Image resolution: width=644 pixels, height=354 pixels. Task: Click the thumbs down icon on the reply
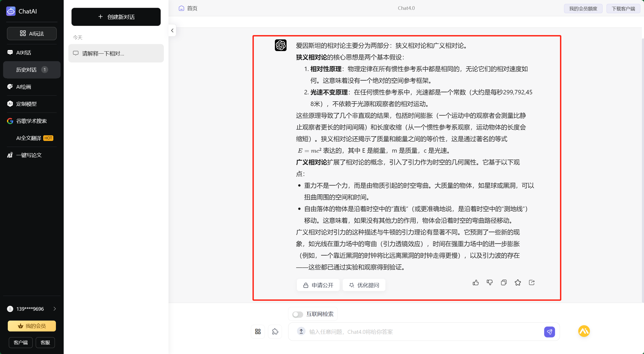pos(489,282)
